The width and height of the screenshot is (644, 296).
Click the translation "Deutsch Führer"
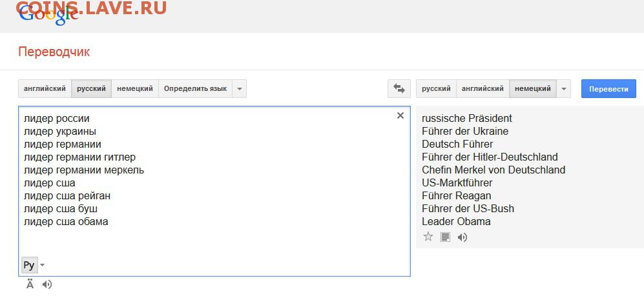[457, 144]
